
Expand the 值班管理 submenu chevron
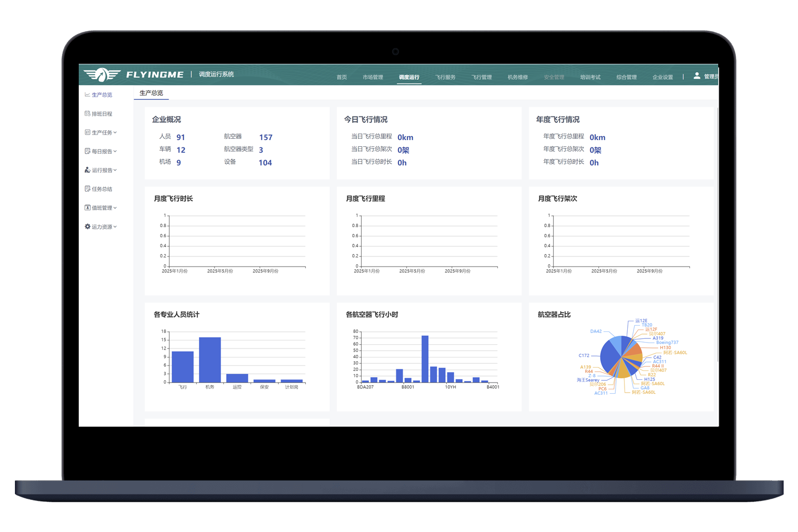pos(115,208)
